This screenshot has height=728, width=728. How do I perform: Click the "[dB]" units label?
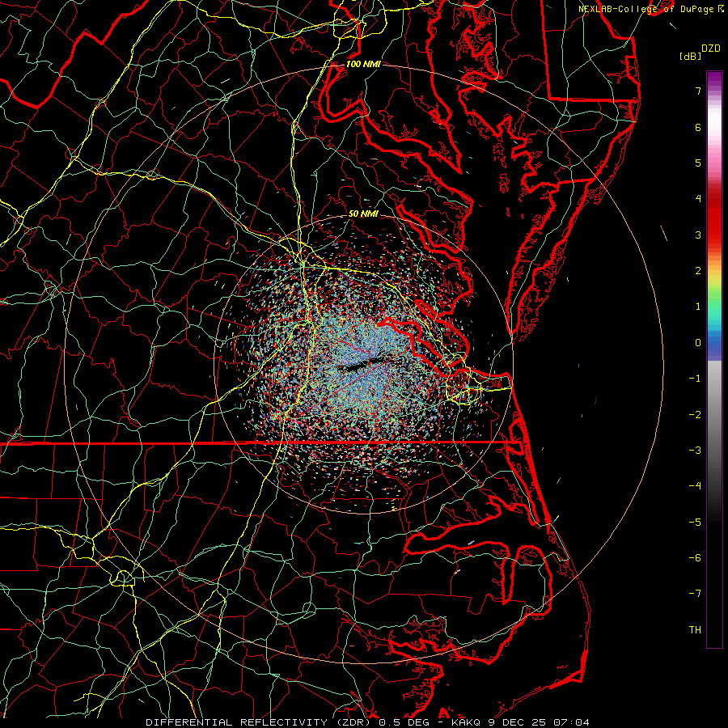[x=690, y=56]
